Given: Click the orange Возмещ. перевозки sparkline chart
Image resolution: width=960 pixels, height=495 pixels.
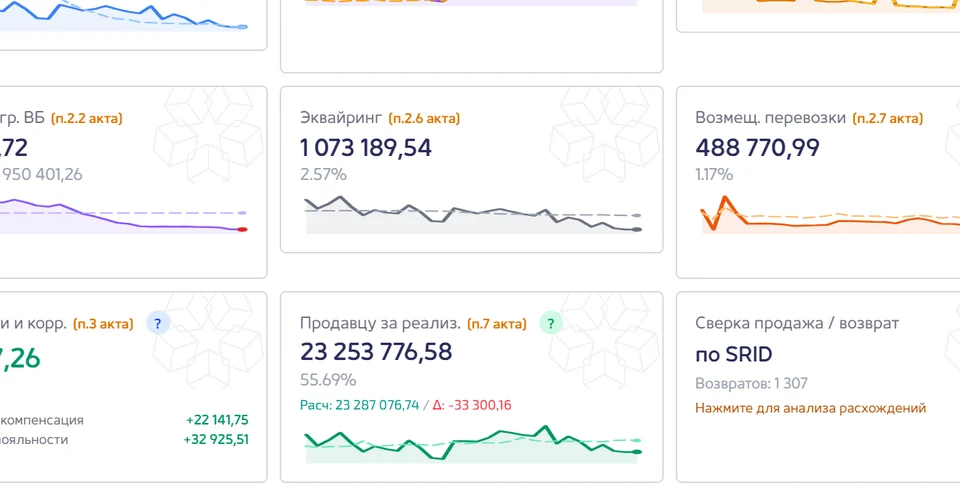Looking at the screenshot, I should (830, 215).
